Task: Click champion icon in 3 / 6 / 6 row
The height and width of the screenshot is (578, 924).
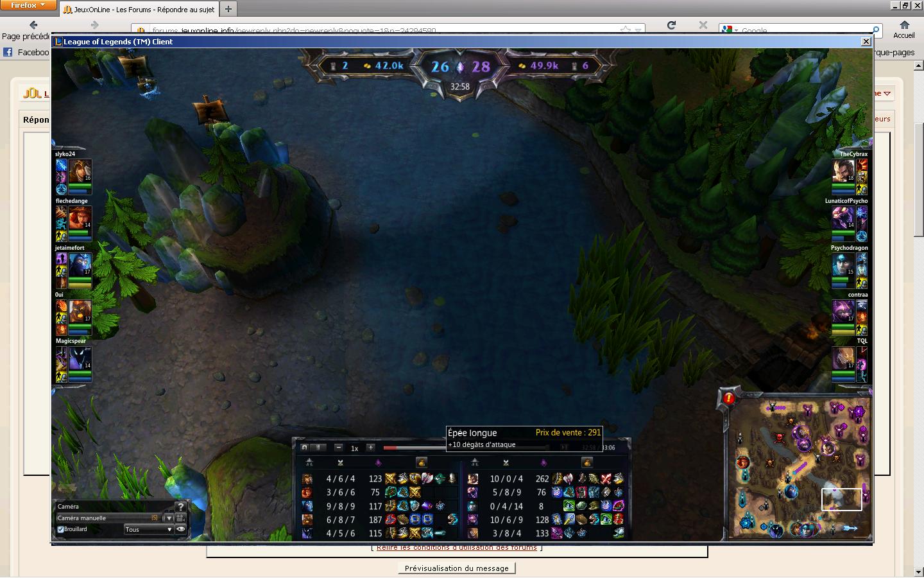Action: (x=307, y=493)
